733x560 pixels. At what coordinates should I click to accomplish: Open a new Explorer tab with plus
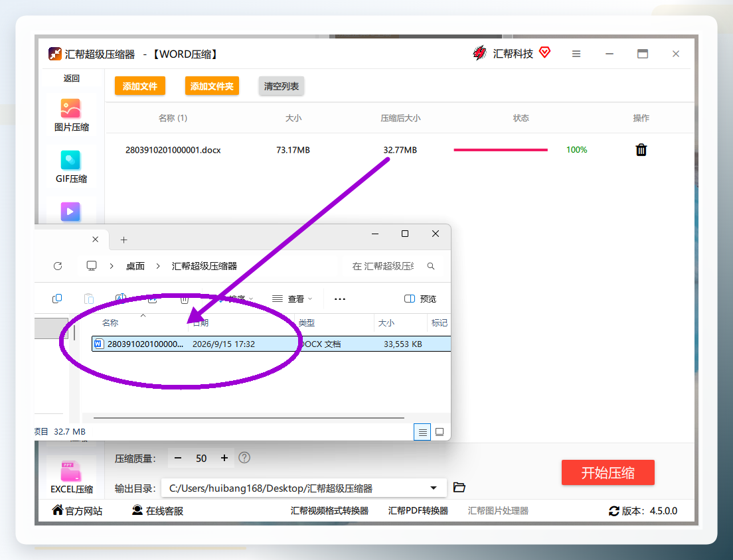(x=124, y=240)
